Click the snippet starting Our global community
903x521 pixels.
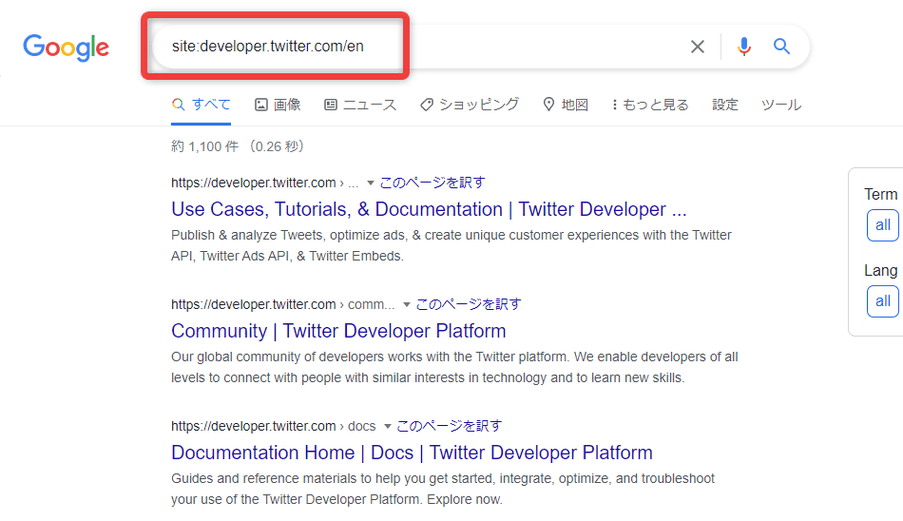pos(454,367)
